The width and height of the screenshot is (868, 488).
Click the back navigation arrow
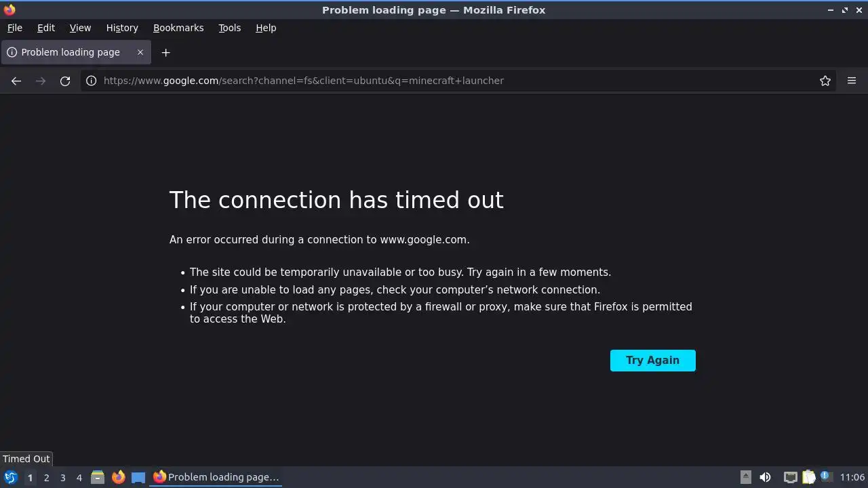[x=16, y=81]
